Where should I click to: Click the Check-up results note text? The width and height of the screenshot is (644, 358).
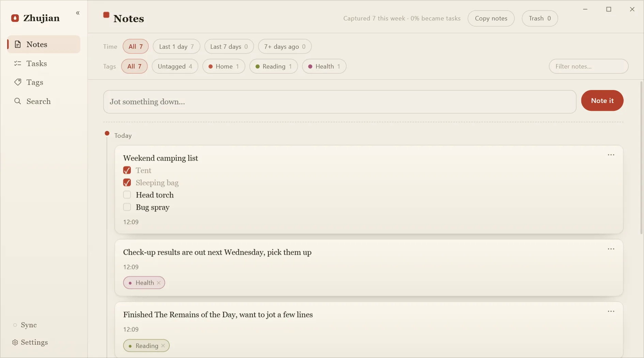tap(217, 252)
